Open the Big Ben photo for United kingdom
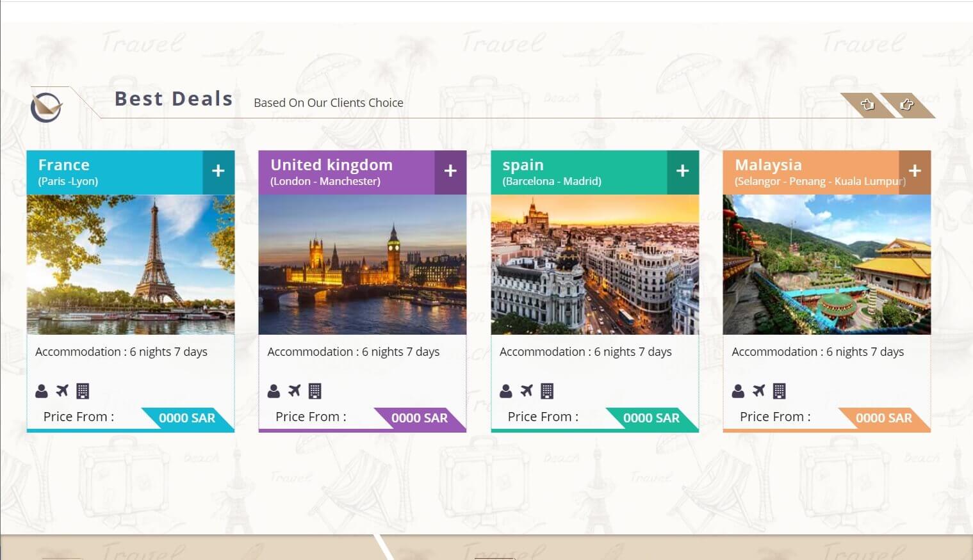 [x=363, y=264]
